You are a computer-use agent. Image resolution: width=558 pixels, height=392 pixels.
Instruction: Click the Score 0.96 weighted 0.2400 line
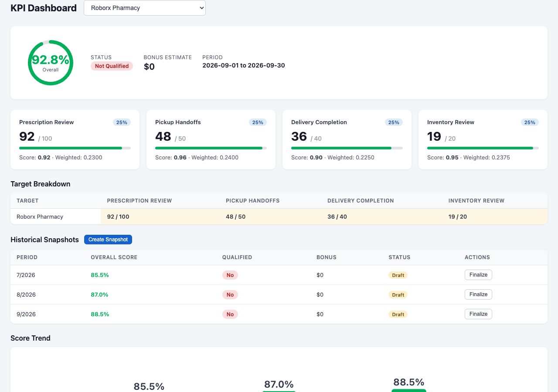pos(197,157)
